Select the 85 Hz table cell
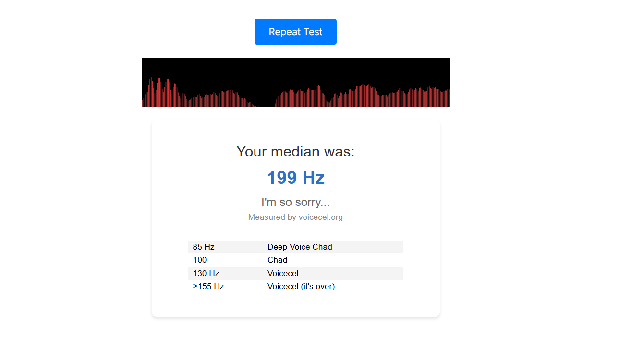The width and height of the screenshot is (644, 349). [204, 247]
